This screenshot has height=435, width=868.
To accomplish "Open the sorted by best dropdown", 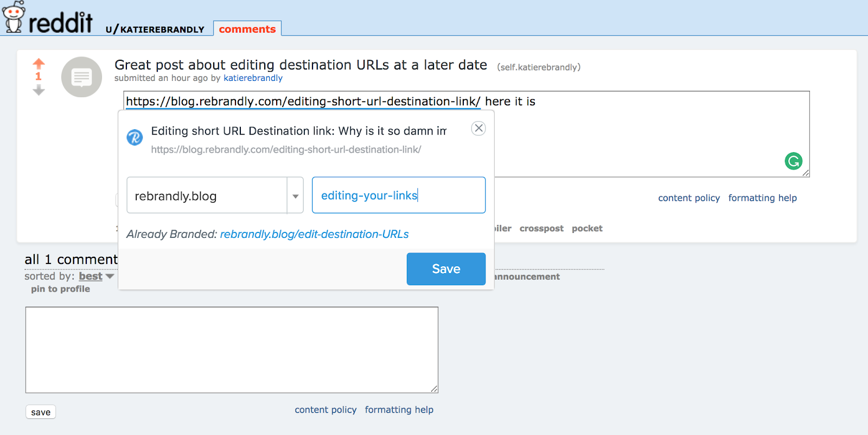I will (96, 276).
